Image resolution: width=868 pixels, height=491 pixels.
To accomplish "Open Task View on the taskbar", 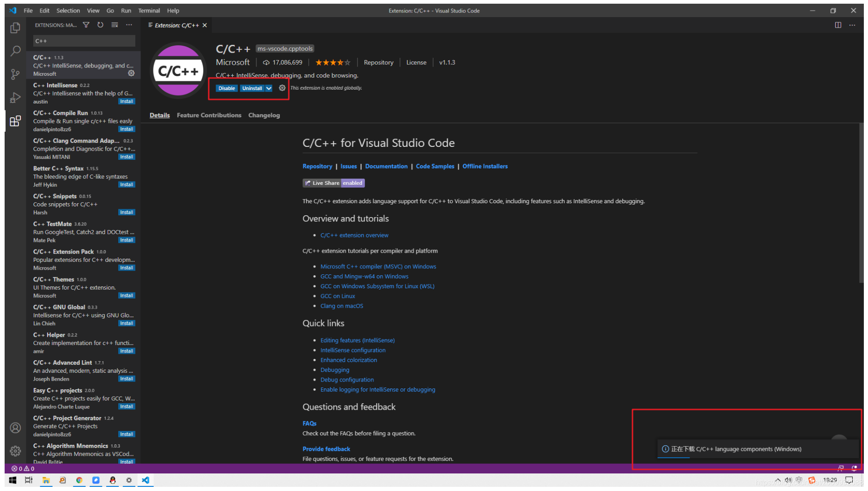I will (x=29, y=480).
